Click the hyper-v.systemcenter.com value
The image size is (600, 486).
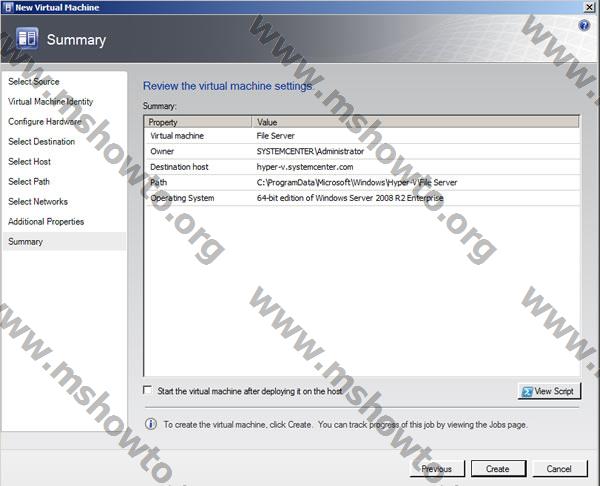305,167
